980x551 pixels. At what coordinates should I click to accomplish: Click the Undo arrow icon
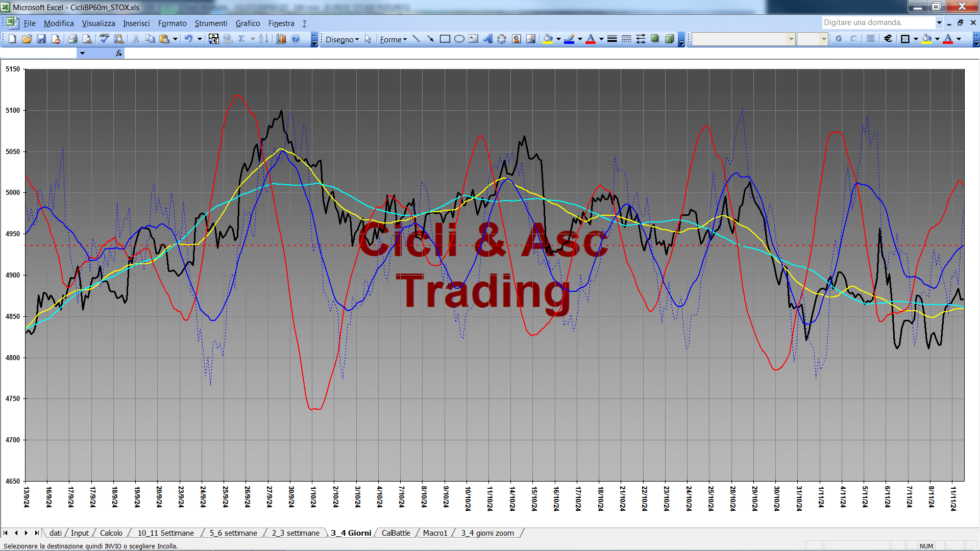(189, 39)
